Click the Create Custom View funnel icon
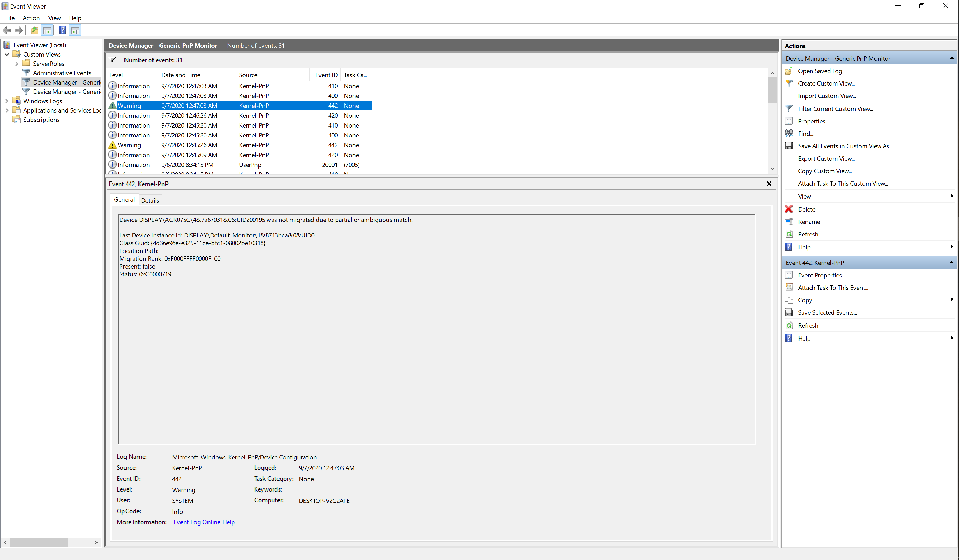 pos(789,84)
